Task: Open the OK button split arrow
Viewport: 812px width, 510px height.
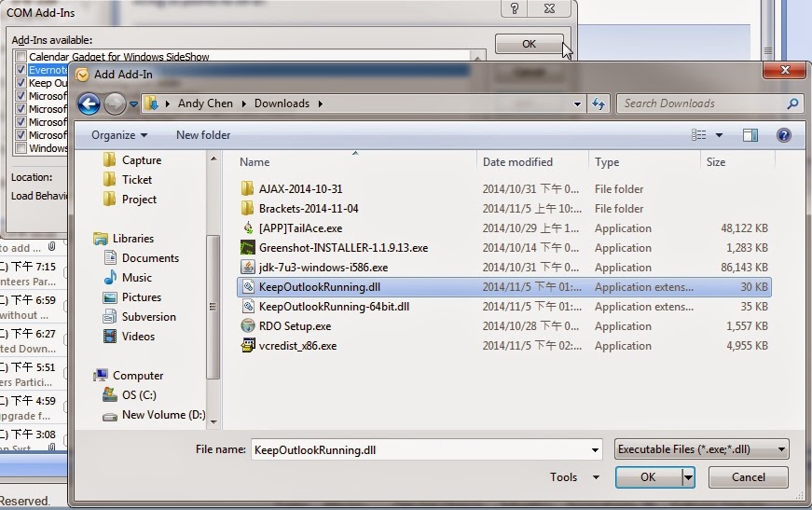Action: (x=688, y=476)
